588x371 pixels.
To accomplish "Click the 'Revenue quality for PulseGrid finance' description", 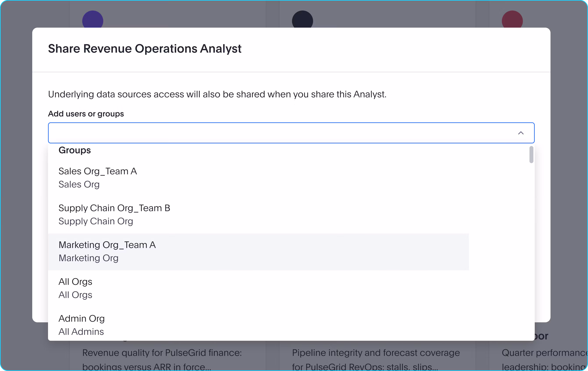I will (x=162, y=360).
